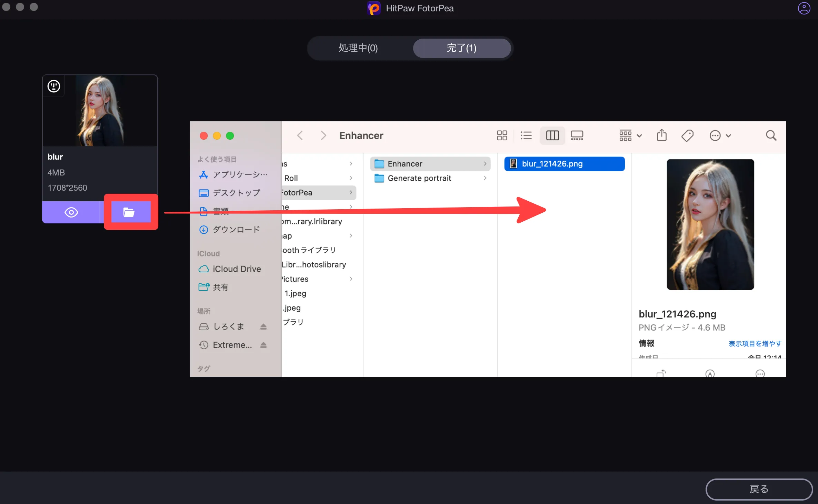This screenshot has width=818, height=504.
Task: Click the rotate icon in preview pane
Action: coord(661,373)
